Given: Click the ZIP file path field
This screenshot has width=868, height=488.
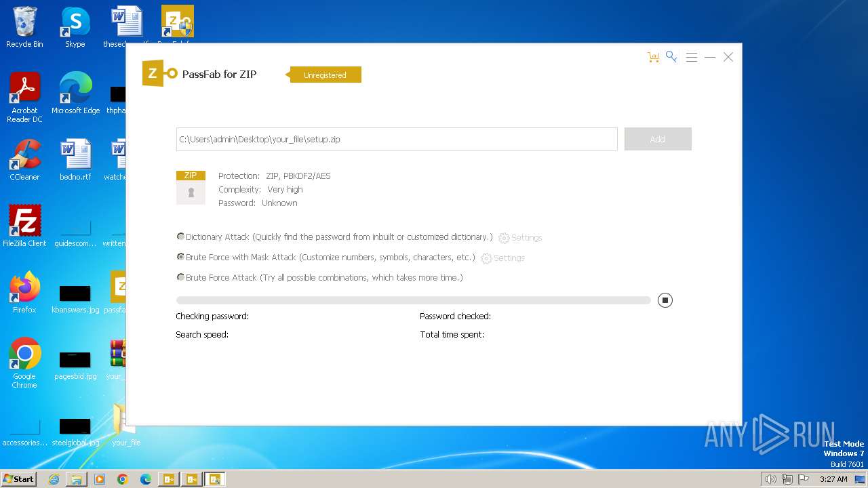Looking at the screenshot, I should point(397,139).
